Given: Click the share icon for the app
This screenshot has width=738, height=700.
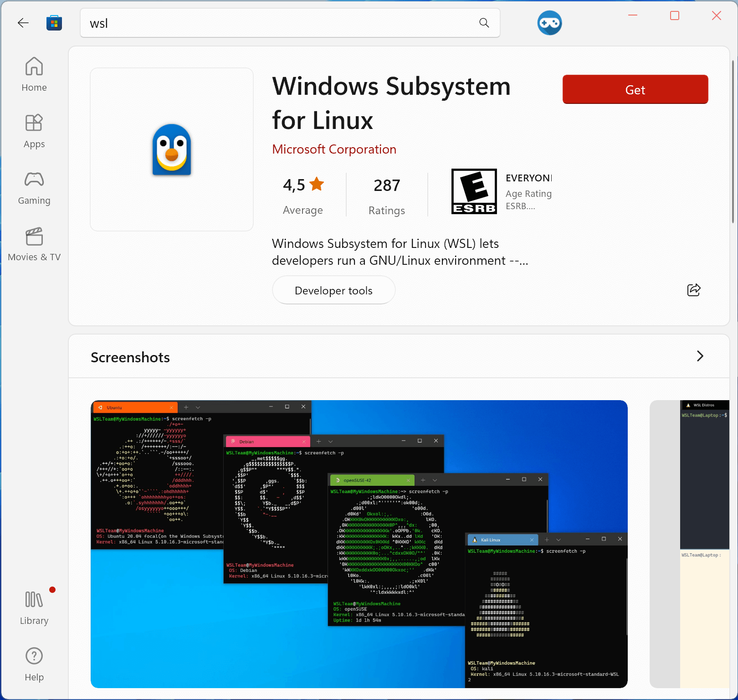Looking at the screenshot, I should [694, 290].
